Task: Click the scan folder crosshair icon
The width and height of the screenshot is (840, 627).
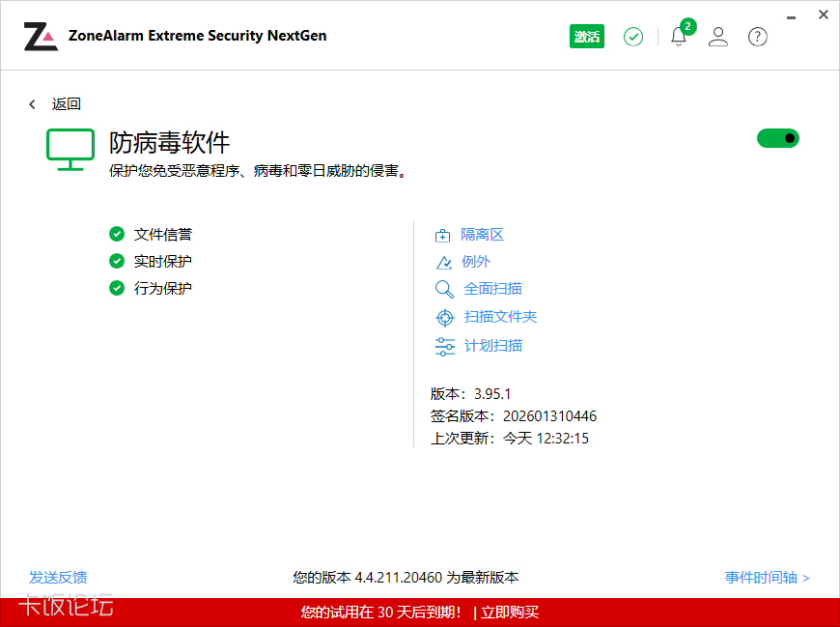Action: coord(444,317)
